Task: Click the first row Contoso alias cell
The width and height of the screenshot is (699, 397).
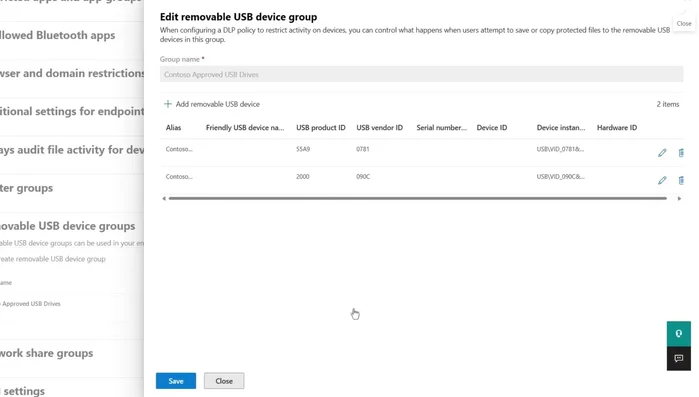Action: pos(179,149)
